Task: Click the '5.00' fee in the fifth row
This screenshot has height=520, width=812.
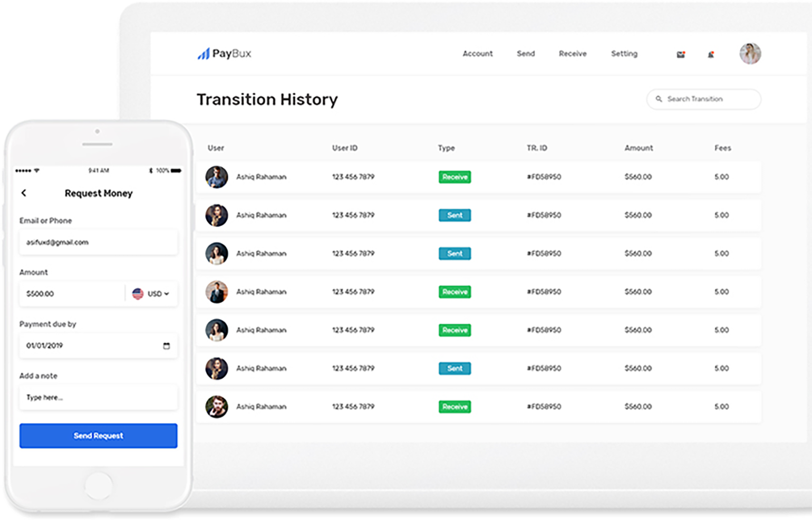Action: pos(722,330)
